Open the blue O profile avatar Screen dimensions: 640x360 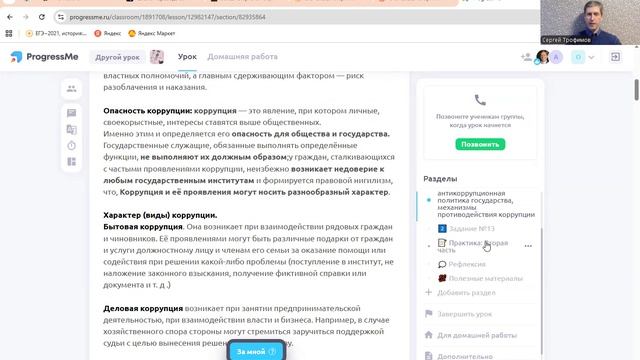tap(578, 57)
